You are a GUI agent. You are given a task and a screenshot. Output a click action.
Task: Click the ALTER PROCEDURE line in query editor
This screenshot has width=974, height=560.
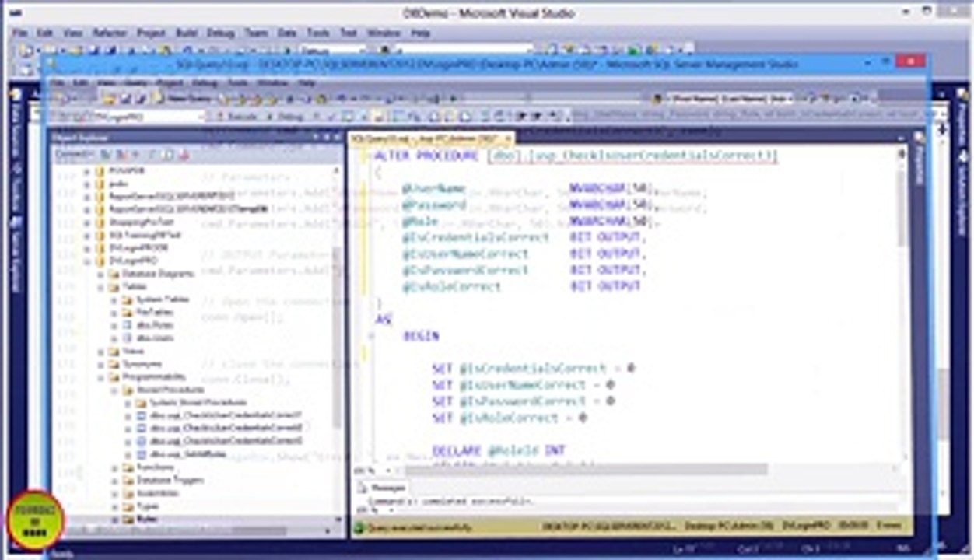(x=576, y=156)
